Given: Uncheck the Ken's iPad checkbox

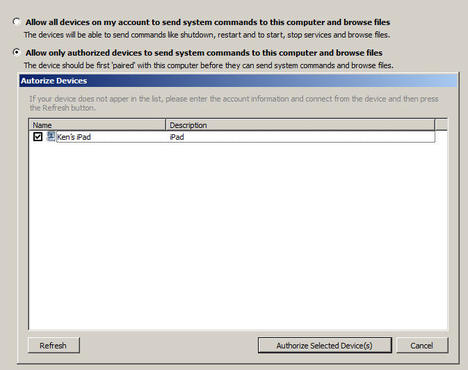Looking at the screenshot, I should 38,137.
